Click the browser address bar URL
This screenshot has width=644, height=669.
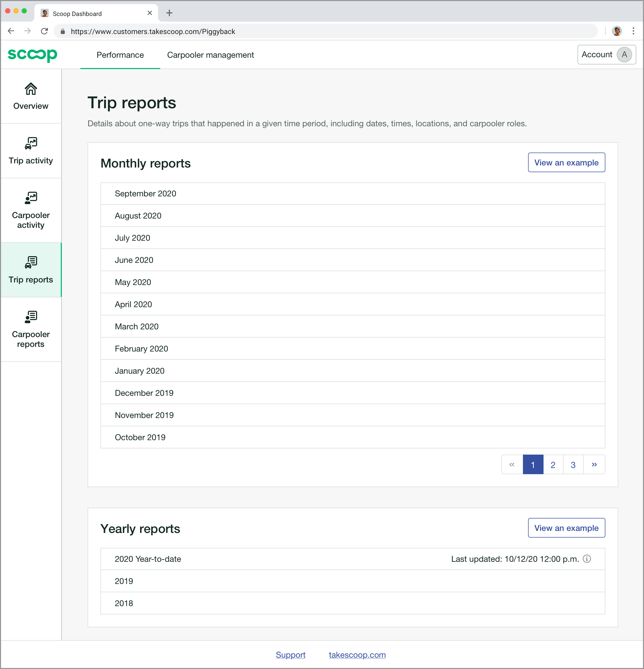(153, 31)
